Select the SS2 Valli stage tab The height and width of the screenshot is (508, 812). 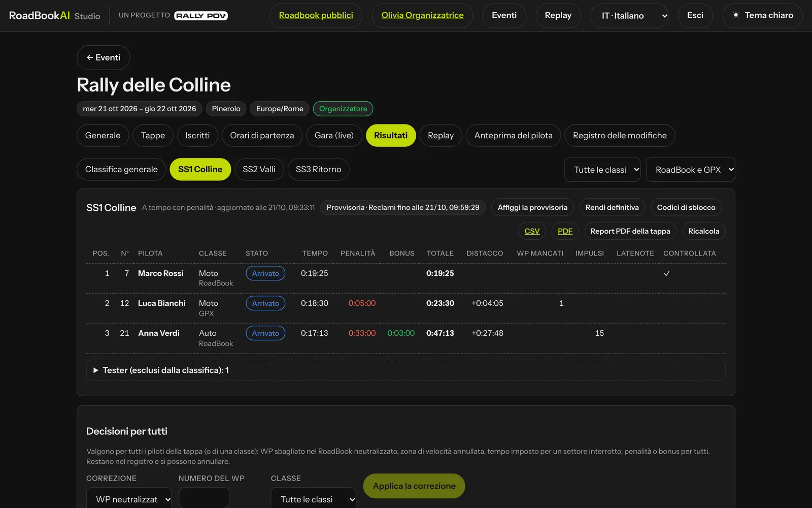pos(259,169)
